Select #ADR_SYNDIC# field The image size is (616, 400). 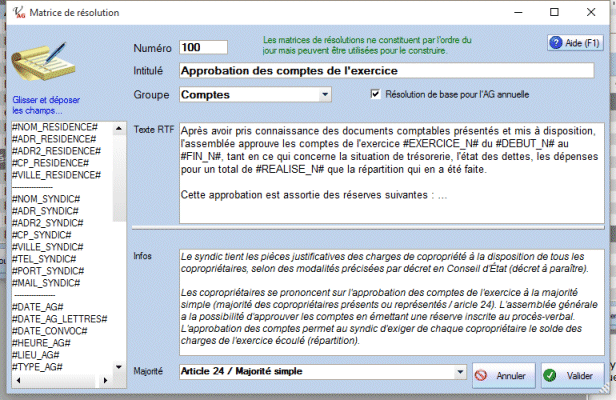tap(45, 211)
